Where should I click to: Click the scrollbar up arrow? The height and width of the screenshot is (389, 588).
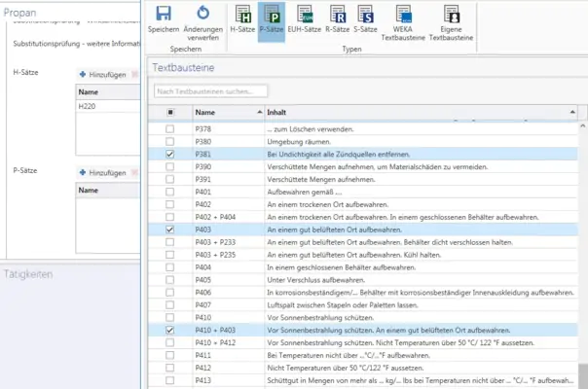tap(583, 126)
